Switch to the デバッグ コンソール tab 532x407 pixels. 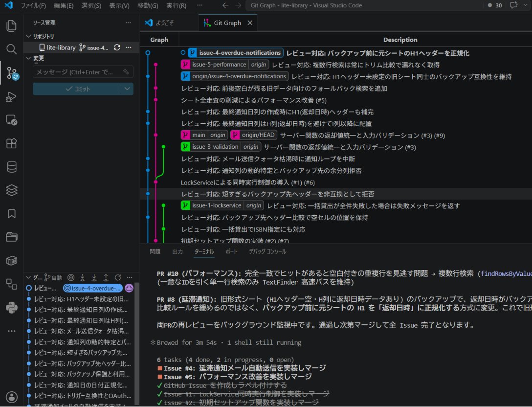[x=267, y=251]
